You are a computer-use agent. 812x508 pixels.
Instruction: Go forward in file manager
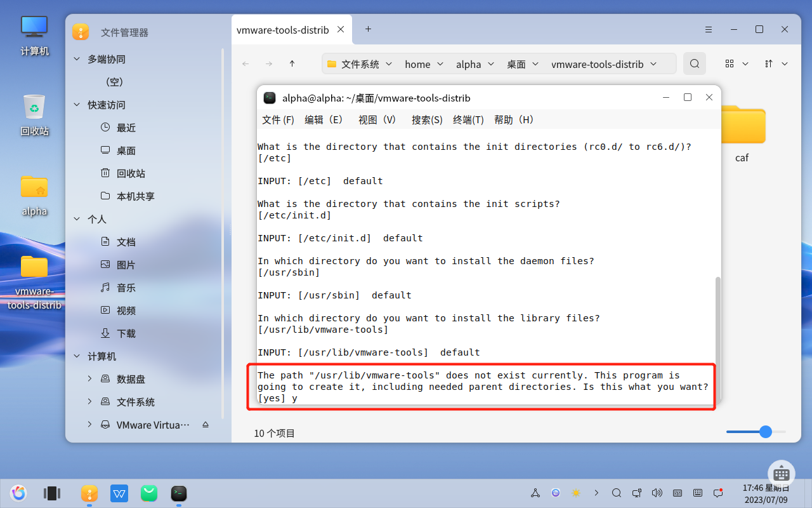point(269,63)
